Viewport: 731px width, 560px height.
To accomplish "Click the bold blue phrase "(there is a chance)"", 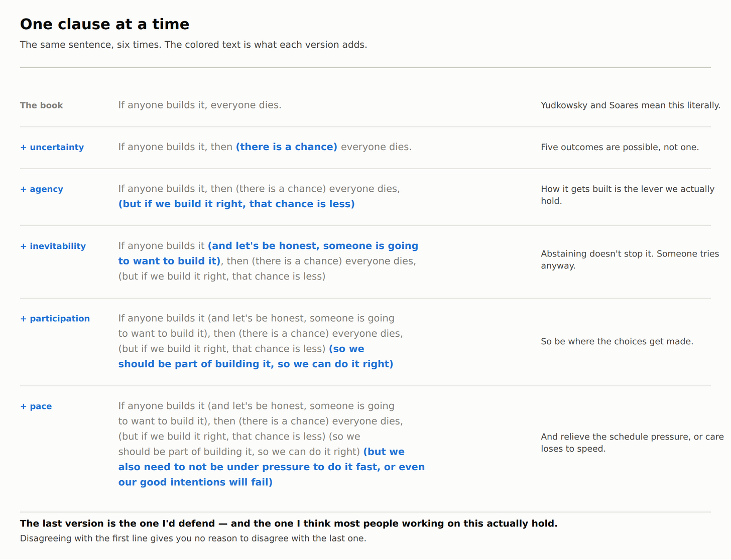I will click(287, 147).
